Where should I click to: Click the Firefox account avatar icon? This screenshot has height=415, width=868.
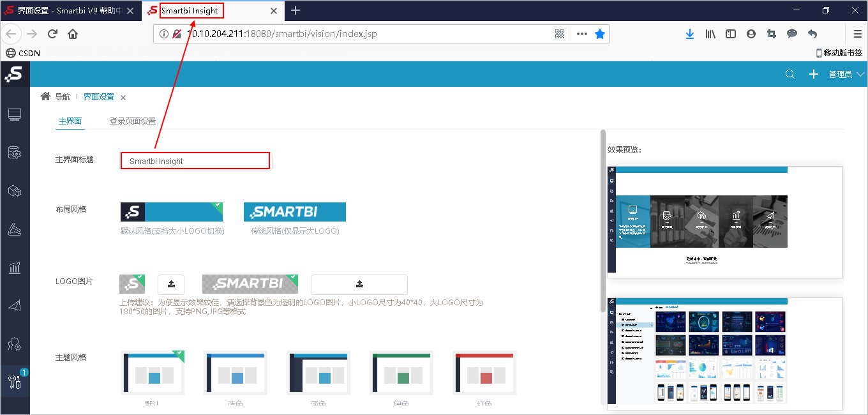point(751,34)
